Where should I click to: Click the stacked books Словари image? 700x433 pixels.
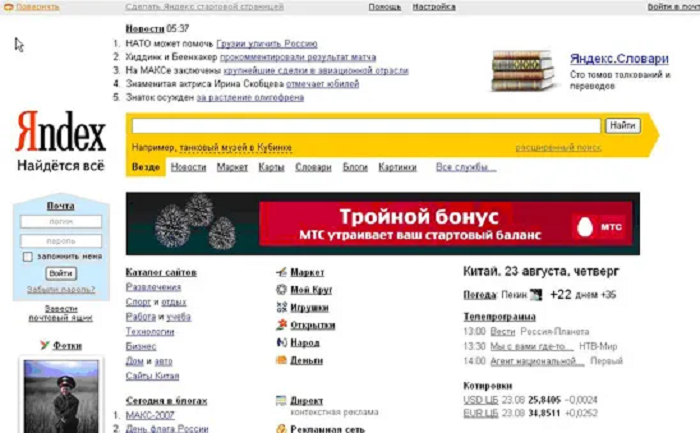(521, 71)
